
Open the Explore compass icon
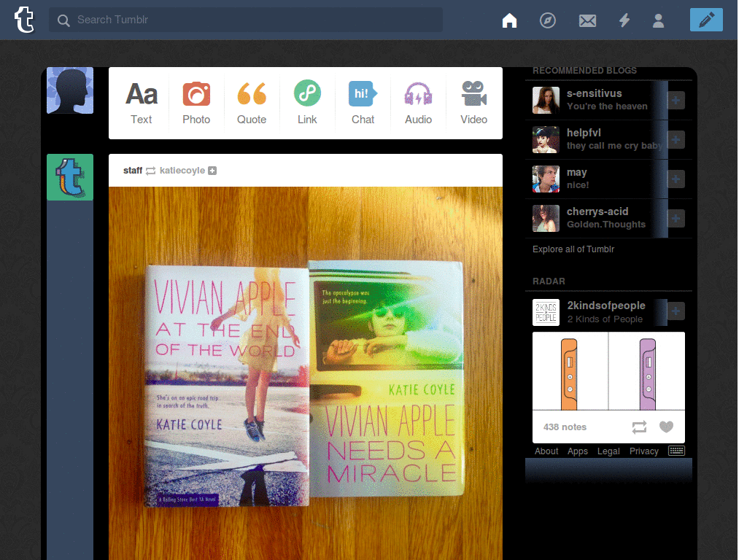(x=547, y=20)
